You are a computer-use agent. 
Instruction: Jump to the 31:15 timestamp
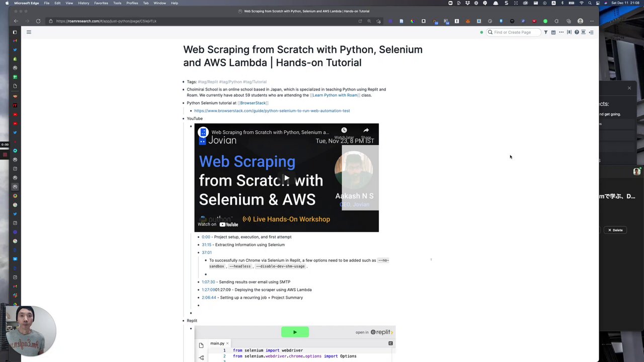coord(206,245)
